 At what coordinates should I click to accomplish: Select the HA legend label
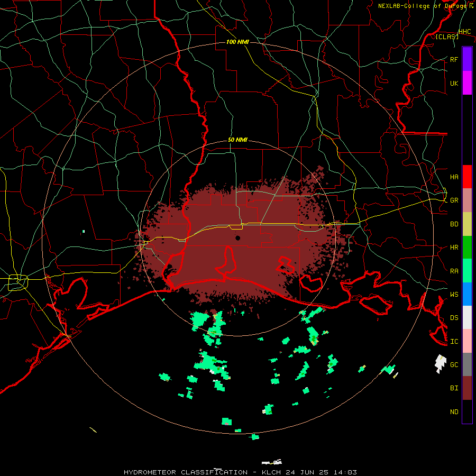coord(454,177)
